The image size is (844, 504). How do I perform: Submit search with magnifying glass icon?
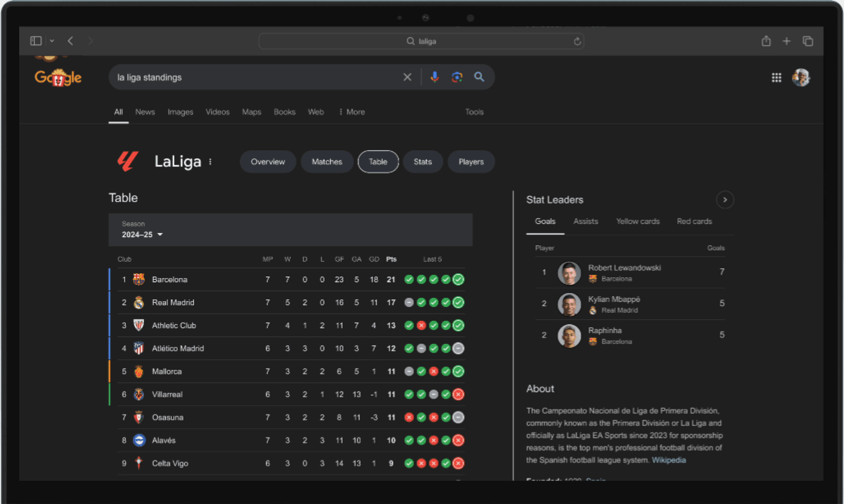479,77
